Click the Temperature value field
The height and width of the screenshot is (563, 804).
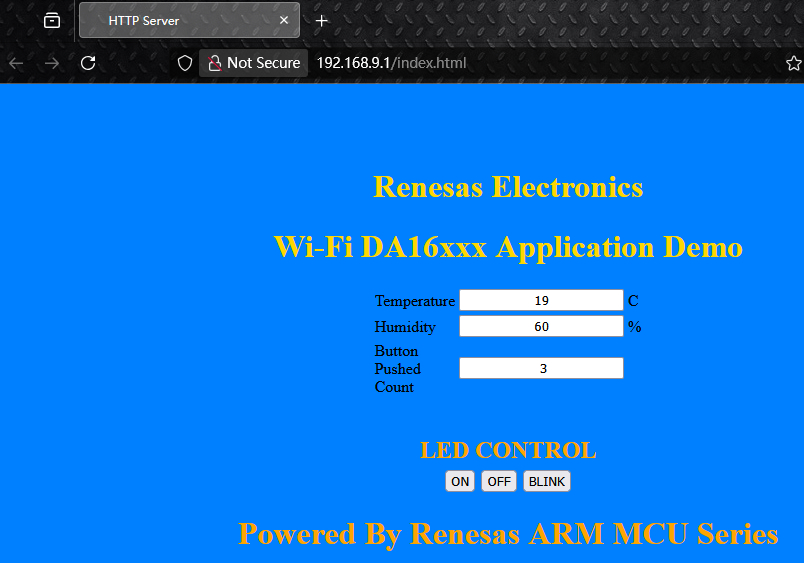coord(541,300)
